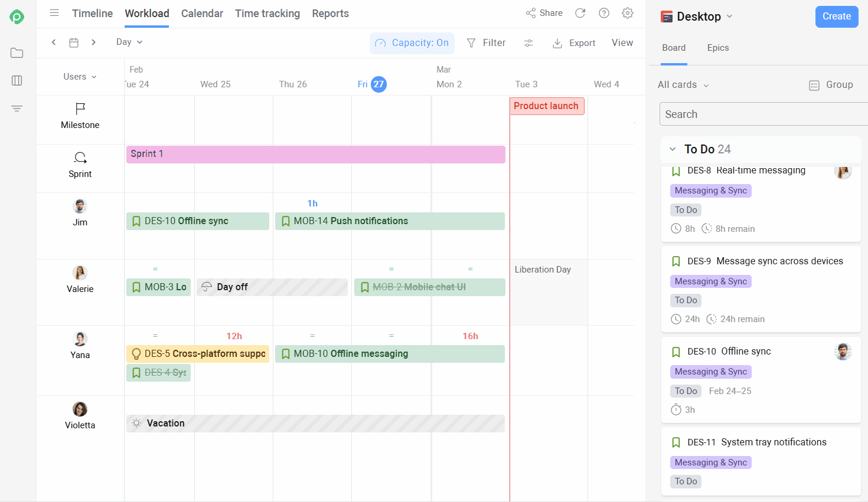Click the Messaging & Sync tag on DES-9
This screenshot has width=868, height=502.
tap(711, 281)
